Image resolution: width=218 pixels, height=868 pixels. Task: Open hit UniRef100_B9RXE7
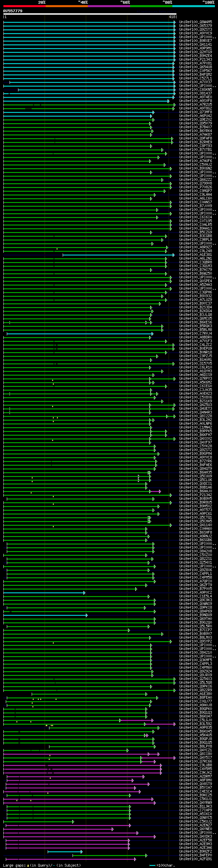click(x=196, y=41)
